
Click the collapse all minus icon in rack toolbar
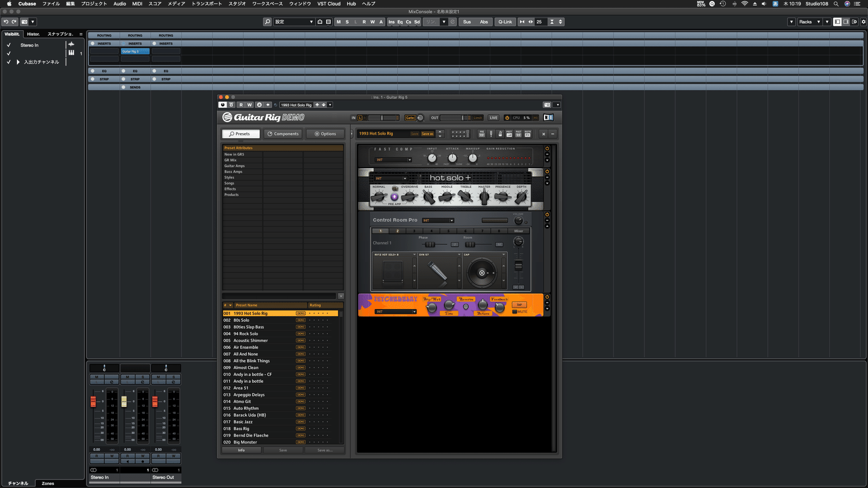click(553, 134)
